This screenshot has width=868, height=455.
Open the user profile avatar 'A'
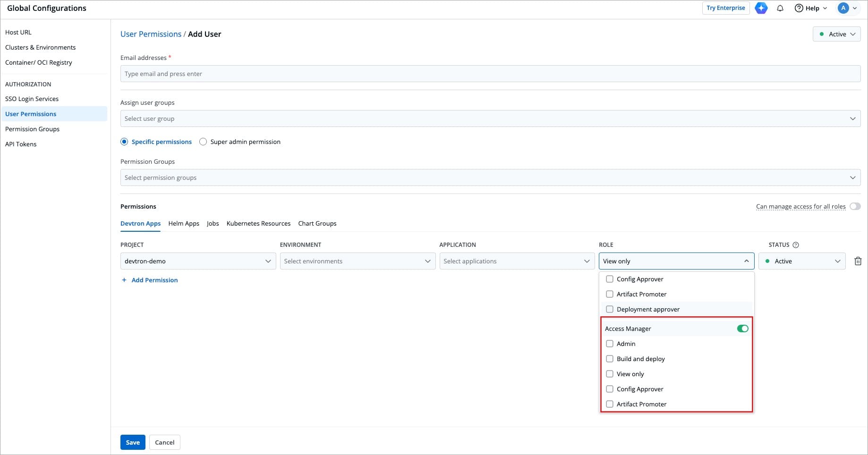pyautogui.click(x=843, y=8)
